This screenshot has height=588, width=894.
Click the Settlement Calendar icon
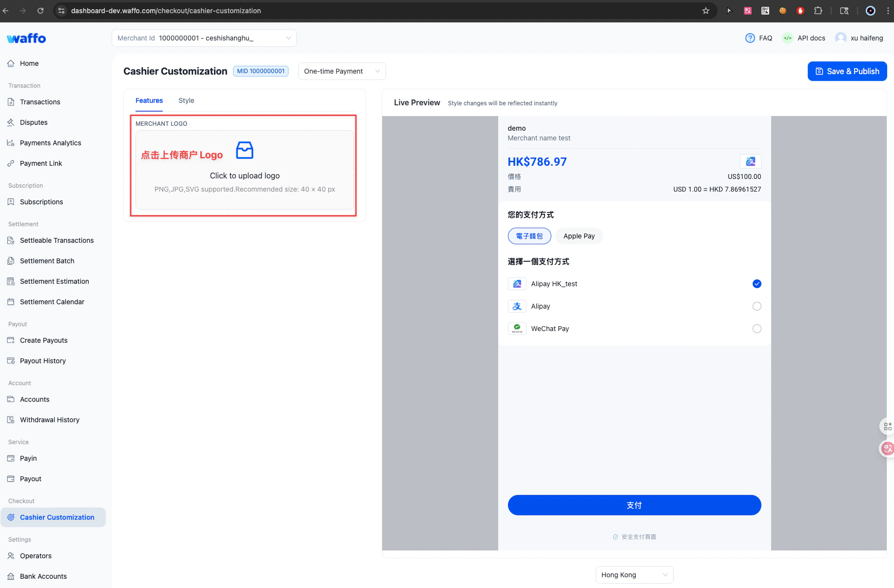11,302
